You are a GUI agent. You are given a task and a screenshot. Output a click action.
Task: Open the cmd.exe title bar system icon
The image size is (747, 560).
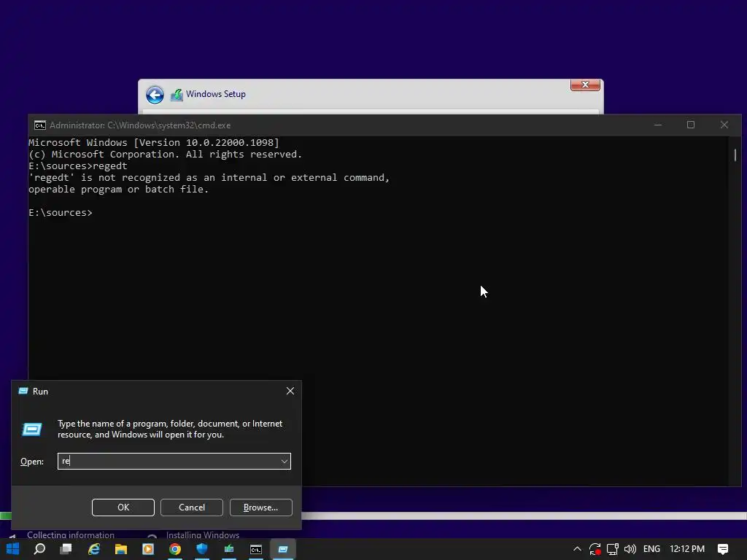click(x=40, y=125)
